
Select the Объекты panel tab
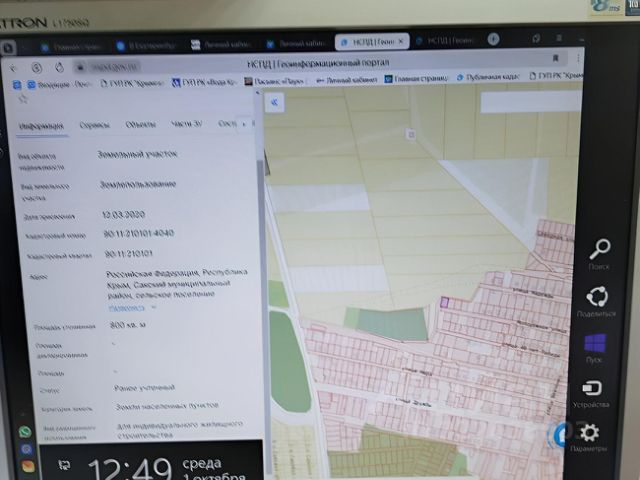[x=141, y=124]
